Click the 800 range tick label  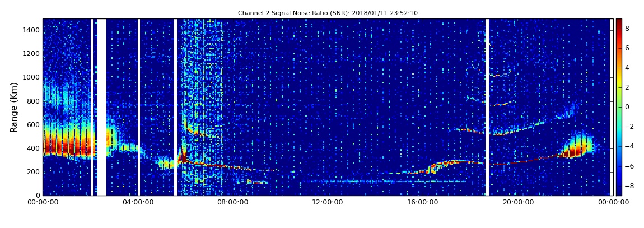point(32,101)
